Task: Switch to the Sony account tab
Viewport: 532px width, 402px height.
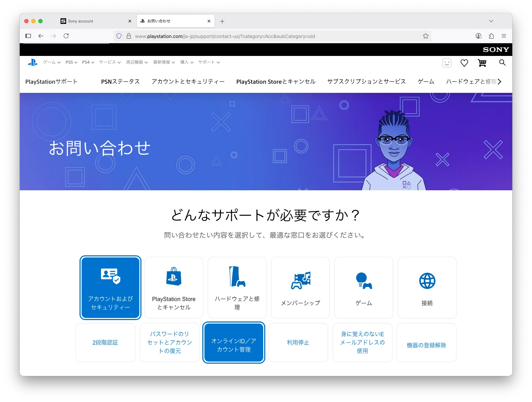Action: click(96, 21)
